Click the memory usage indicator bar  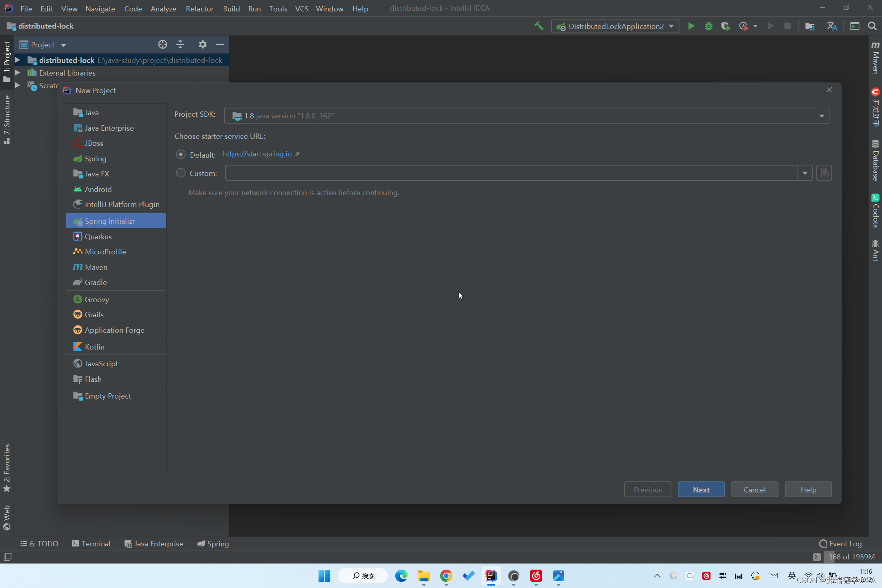(851, 557)
